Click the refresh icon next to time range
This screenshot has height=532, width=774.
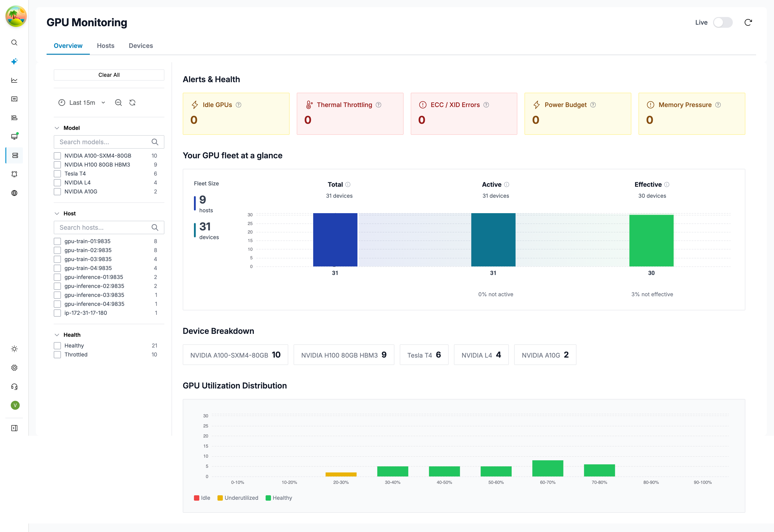click(132, 103)
